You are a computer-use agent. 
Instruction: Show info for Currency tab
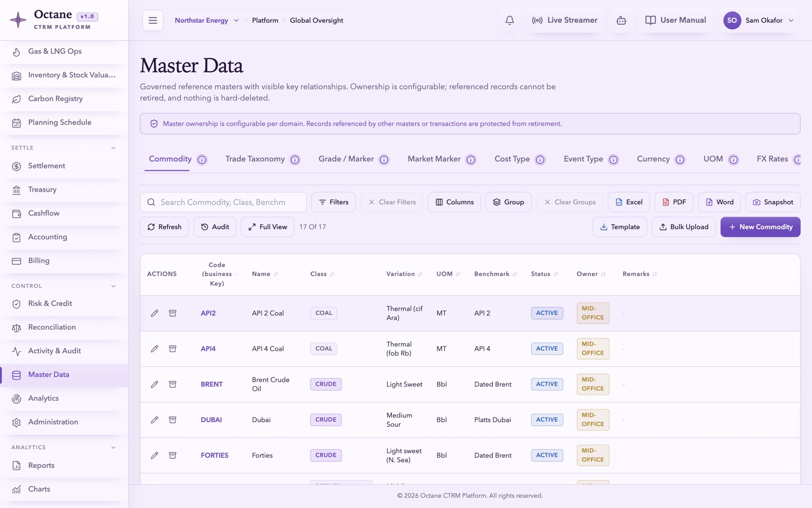coord(680,160)
